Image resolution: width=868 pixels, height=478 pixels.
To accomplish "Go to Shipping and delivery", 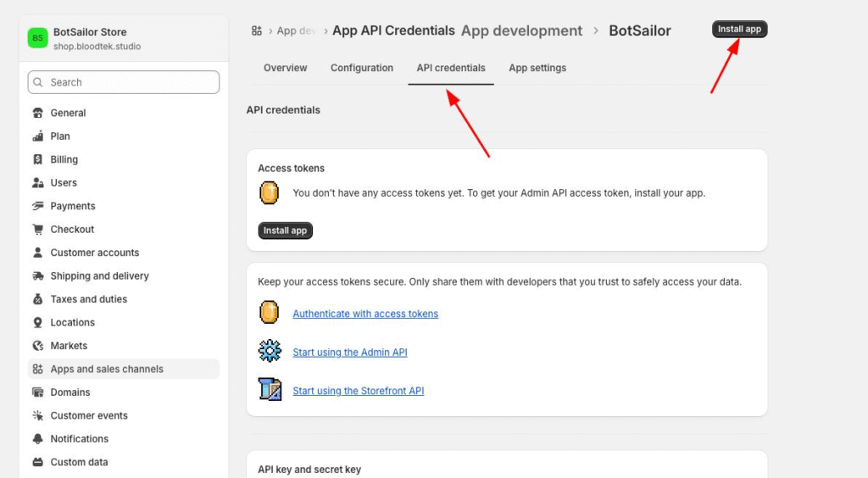I will point(124,275).
